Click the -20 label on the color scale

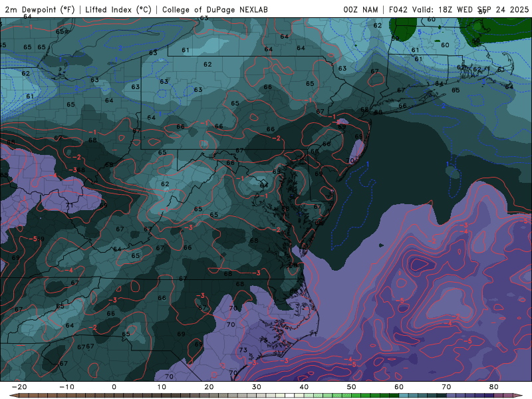[19, 387]
